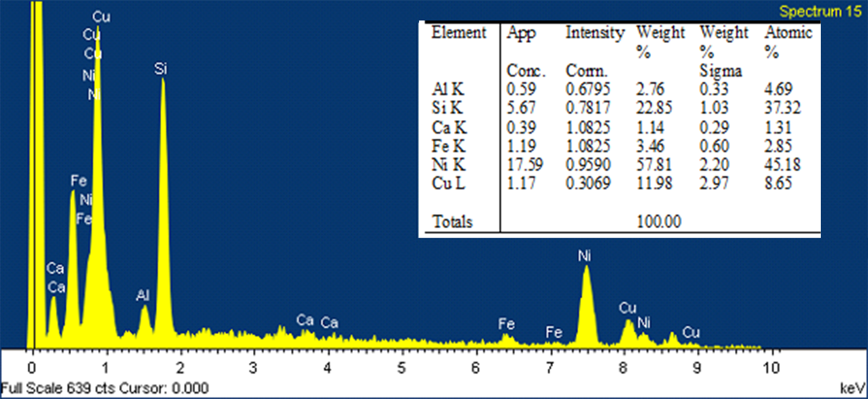Select the Fe K weight value 3.46
The image size is (868, 399).
(651, 146)
